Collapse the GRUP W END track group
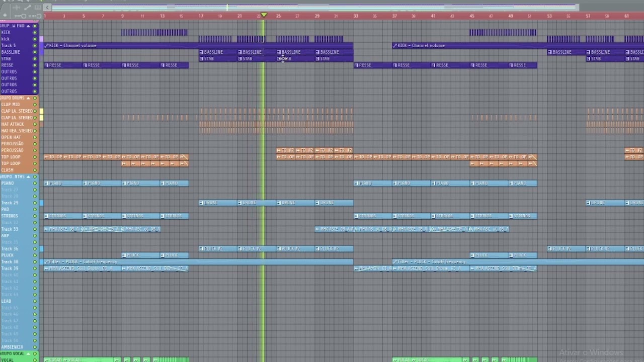 click(28, 26)
